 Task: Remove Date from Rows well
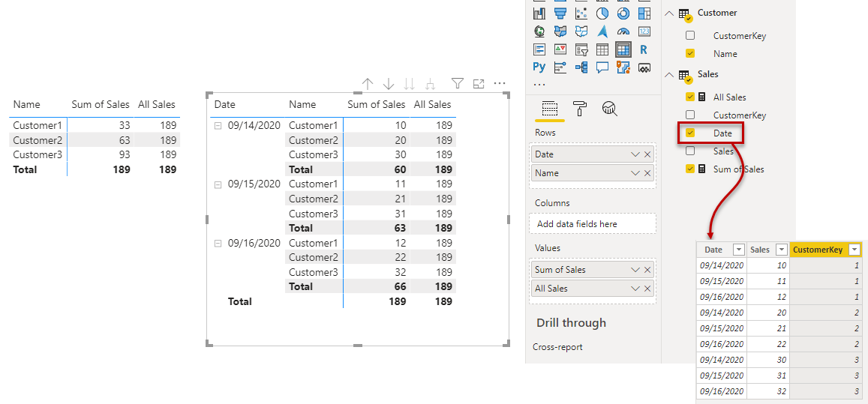[x=647, y=154]
